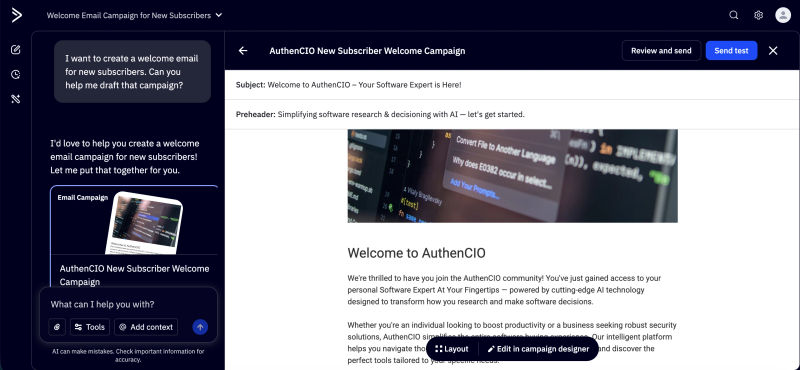800x370 pixels.
Task: Click the Subject line text
Action: [x=348, y=85]
